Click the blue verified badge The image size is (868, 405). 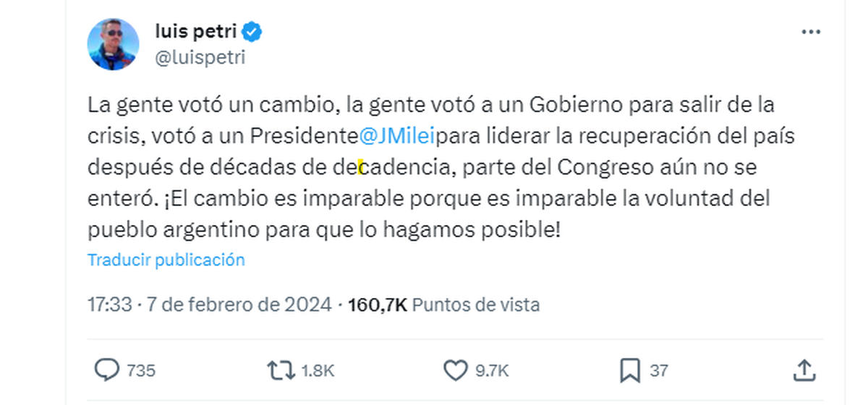tap(252, 31)
